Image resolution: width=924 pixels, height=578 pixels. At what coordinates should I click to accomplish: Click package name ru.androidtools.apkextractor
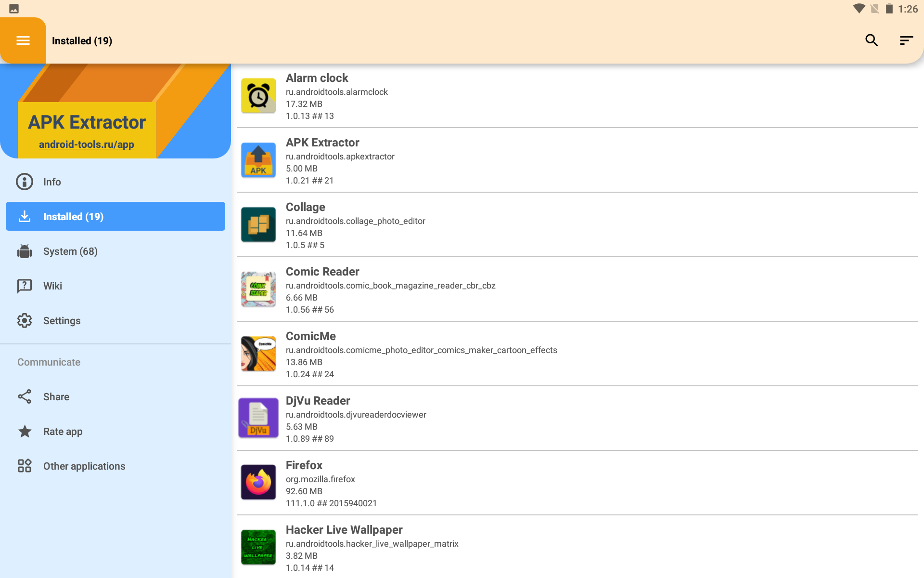[x=340, y=157]
